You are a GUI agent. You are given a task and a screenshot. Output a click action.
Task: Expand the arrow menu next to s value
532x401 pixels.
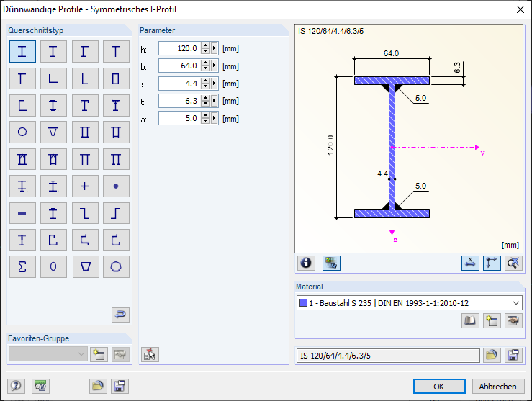tap(214, 83)
